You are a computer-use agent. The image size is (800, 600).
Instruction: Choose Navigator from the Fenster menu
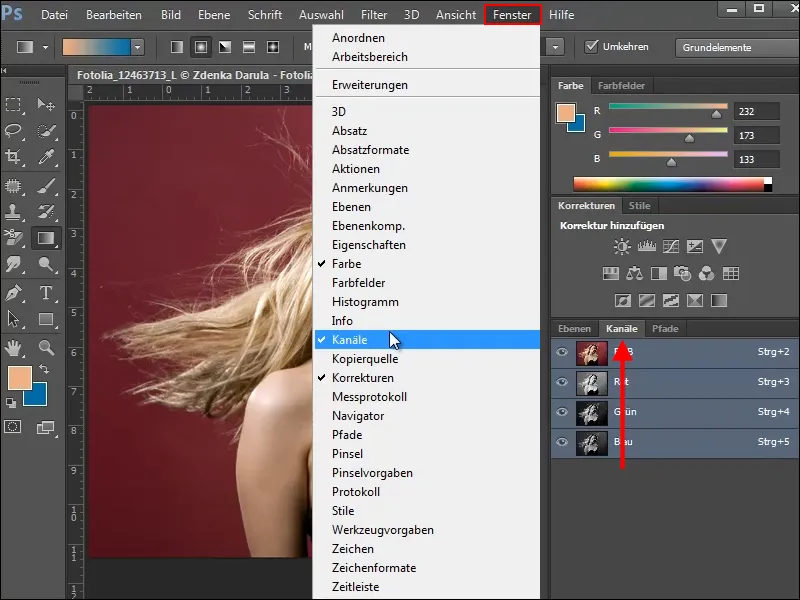(x=427, y=416)
